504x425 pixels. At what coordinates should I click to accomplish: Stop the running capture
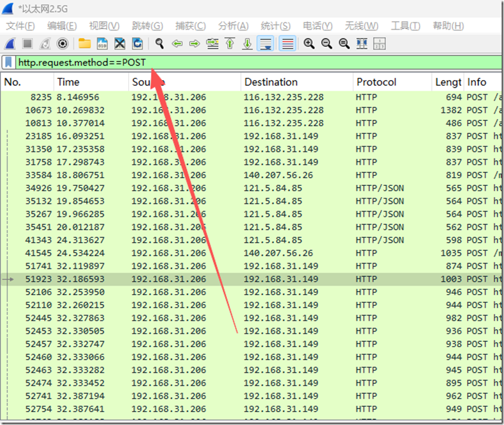coord(27,43)
